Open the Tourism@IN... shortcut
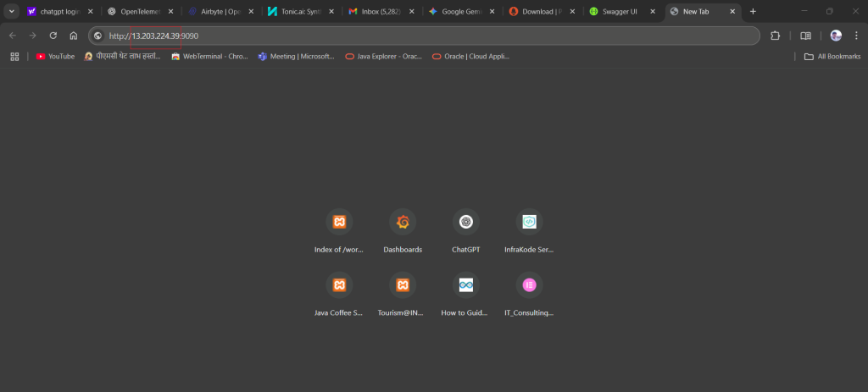 403,294
